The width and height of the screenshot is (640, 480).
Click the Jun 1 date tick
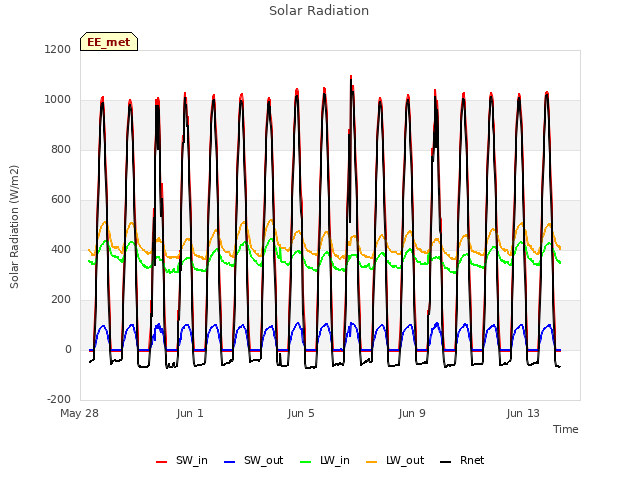tap(190, 413)
